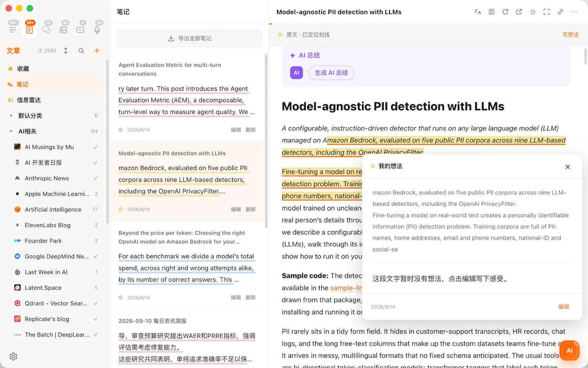Open the chat bubbles section icon
Image resolution: width=588 pixels, height=368 pixels.
click(x=46, y=30)
